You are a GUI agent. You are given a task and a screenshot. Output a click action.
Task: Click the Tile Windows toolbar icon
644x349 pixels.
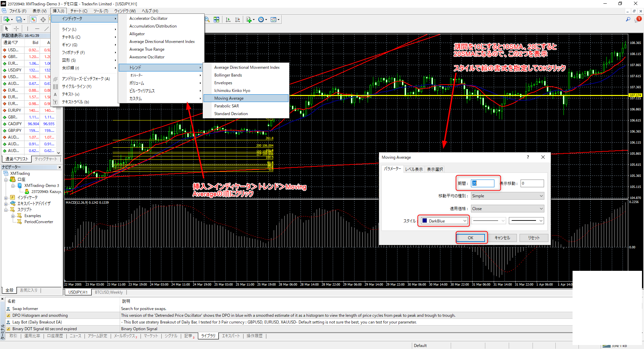pos(216,19)
